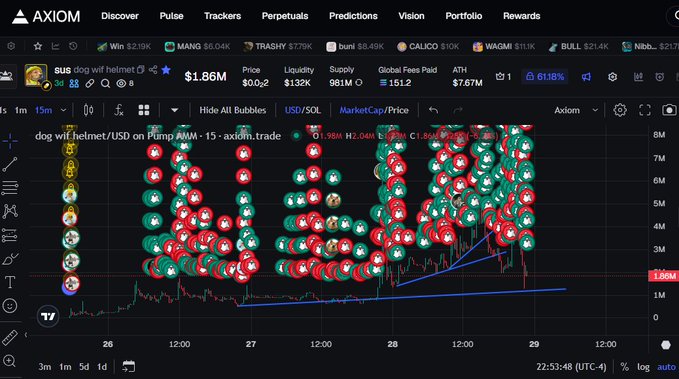Open the Vision page
This screenshot has height=379, width=679.
(411, 16)
